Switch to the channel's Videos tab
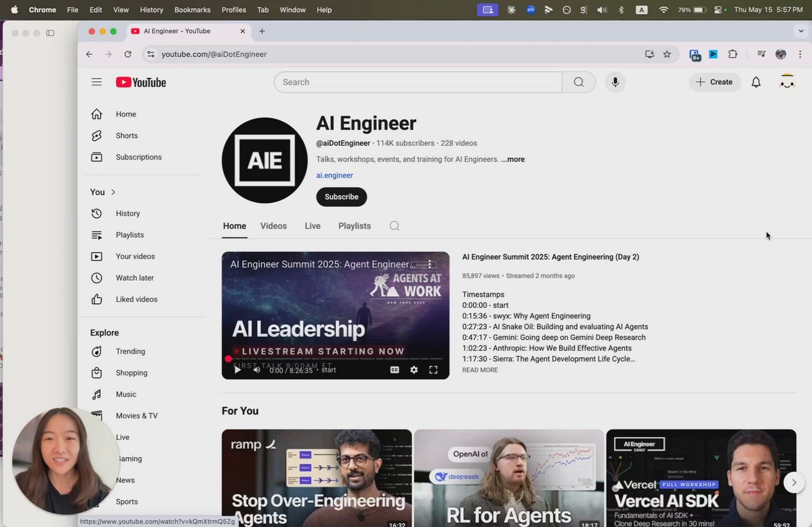The height and width of the screenshot is (527, 812). (273, 226)
